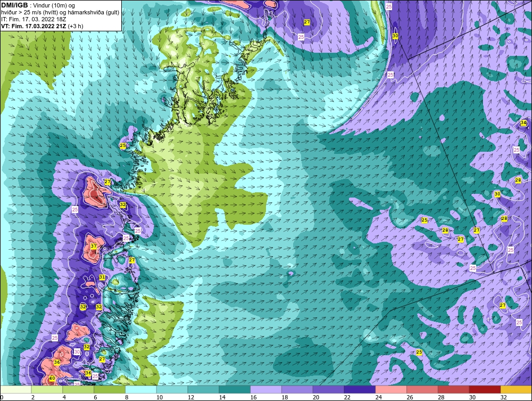Click the 'VT: Fim. 17.03.2022 21Z (+3 h)' line
This screenshot has height=401, width=532.
tap(42, 26)
